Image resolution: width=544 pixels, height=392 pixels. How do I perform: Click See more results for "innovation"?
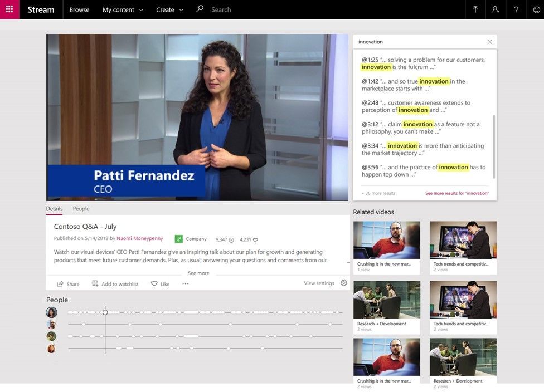pyautogui.click(x=457, y=193)
